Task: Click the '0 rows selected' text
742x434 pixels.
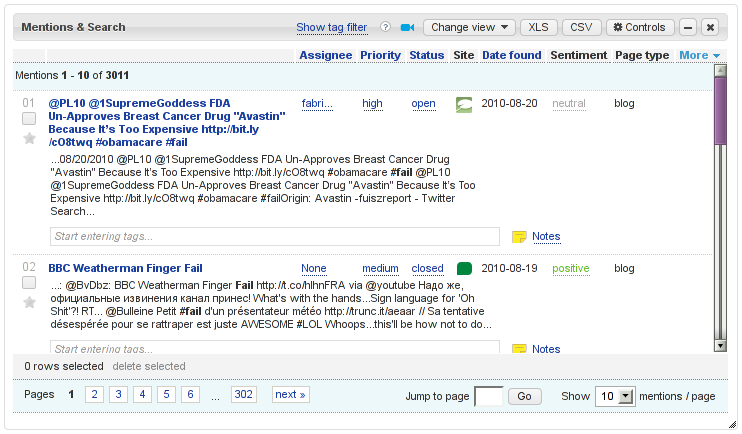Action: click(x=64, y=366)
